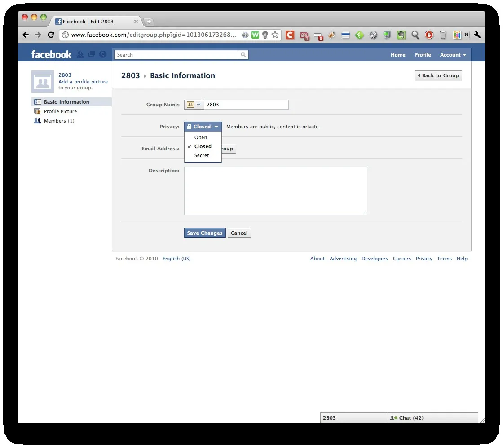Go to Home in the Facebook header
Image resolution: width=503 pixels, height=448 pixels.
pos(398,55)
